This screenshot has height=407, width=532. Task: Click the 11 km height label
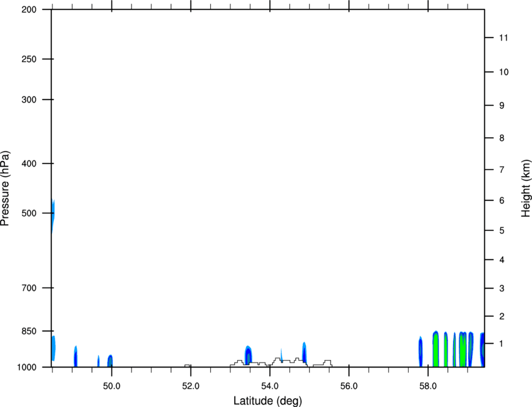tap(503, 38)
